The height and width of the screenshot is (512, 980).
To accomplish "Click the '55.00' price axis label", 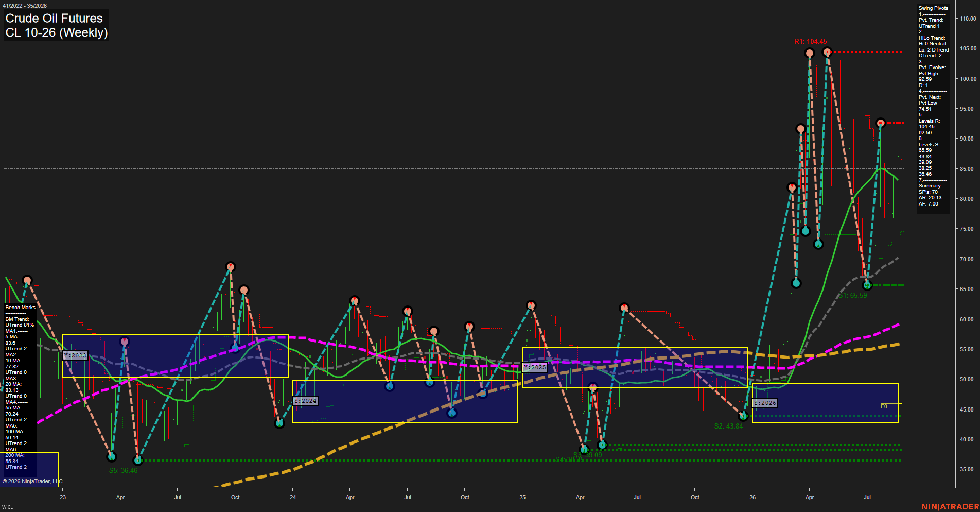I will pyautogui.click(x=967, y=349).
